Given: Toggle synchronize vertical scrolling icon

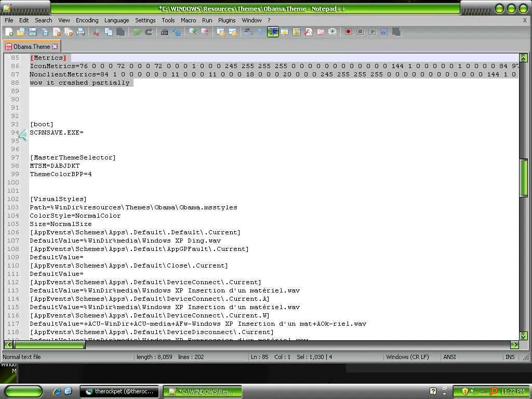Looking at the screenshot, I should click(220, 32).
